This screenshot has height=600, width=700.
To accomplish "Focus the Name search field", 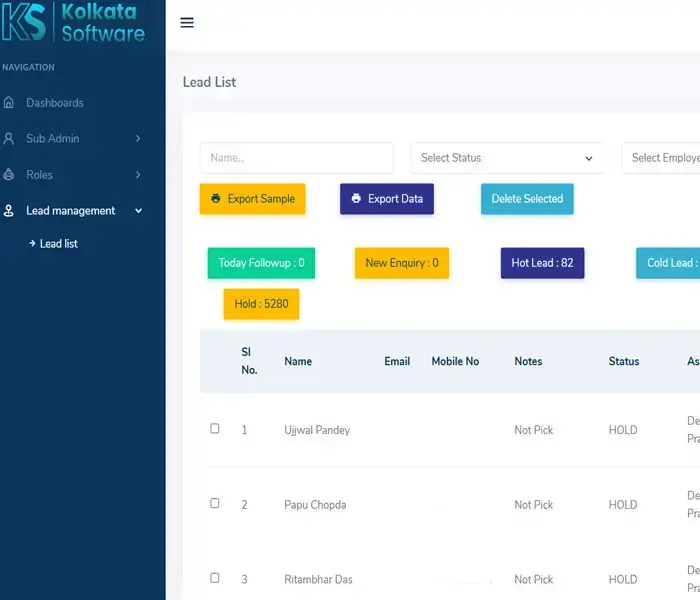I will [x=296, y=158].
